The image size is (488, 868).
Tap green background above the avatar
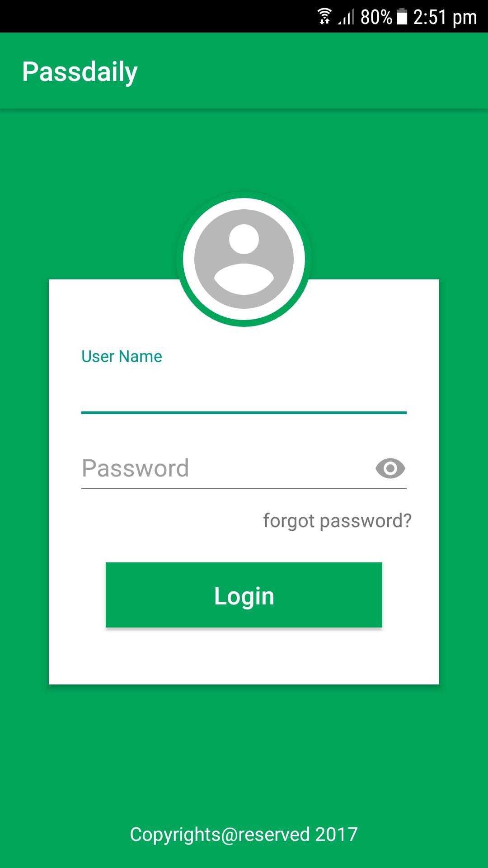(244, 149)
